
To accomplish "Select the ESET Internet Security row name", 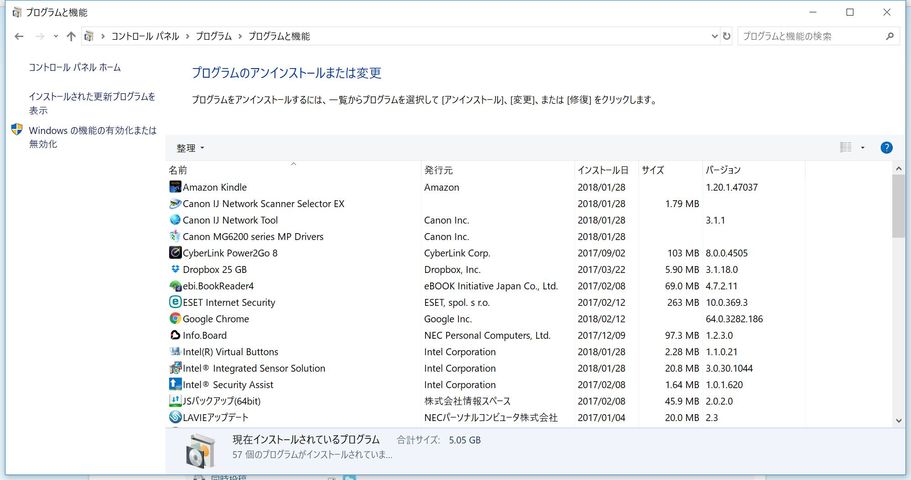I will tap(229, 303).
